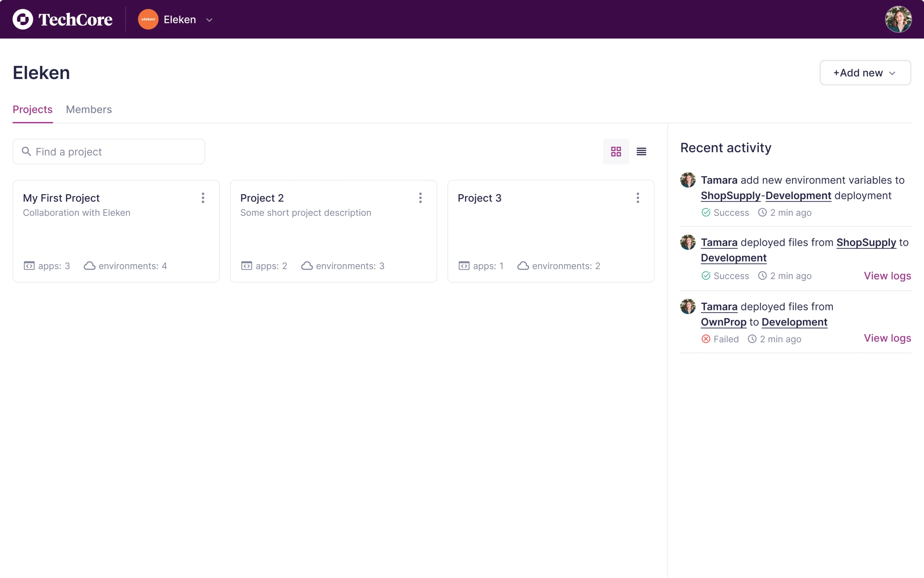
Task: Open the Project 3 options menu
Action: 637,198
